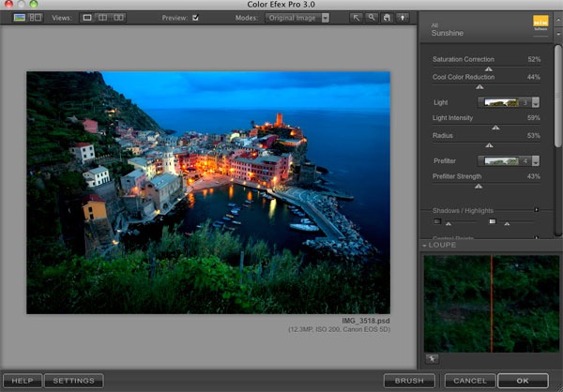Click the Cancel button

469,381
